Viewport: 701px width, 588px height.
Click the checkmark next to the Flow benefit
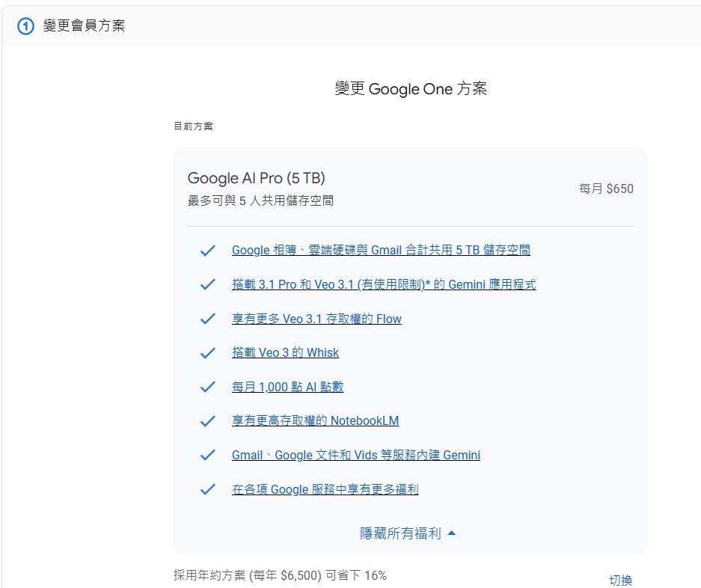[208, 319]
